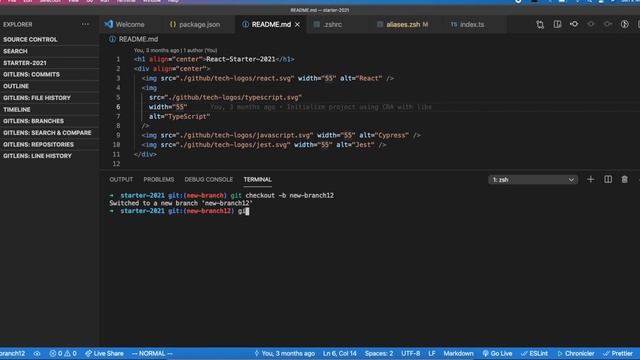Expand GitLens: Commits section
The height and width of the screenshot is (360, 640).
pyautogui.click(x=49, y=75)
